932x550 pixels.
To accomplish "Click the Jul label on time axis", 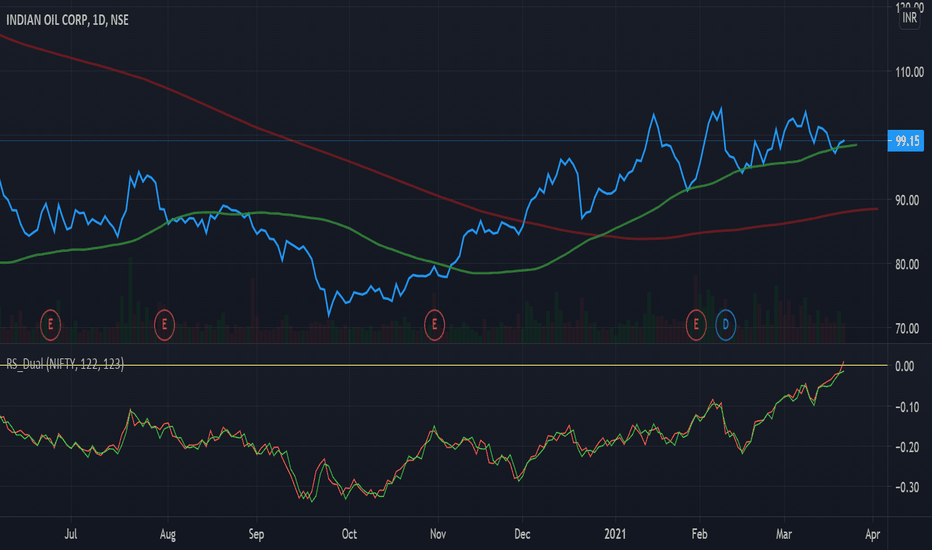I will point(71,534).
